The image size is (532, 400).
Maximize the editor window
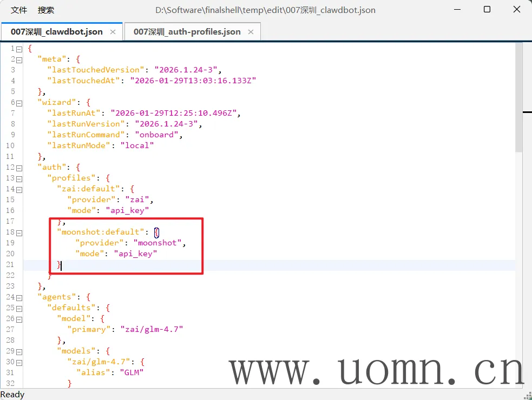point(487,10)
